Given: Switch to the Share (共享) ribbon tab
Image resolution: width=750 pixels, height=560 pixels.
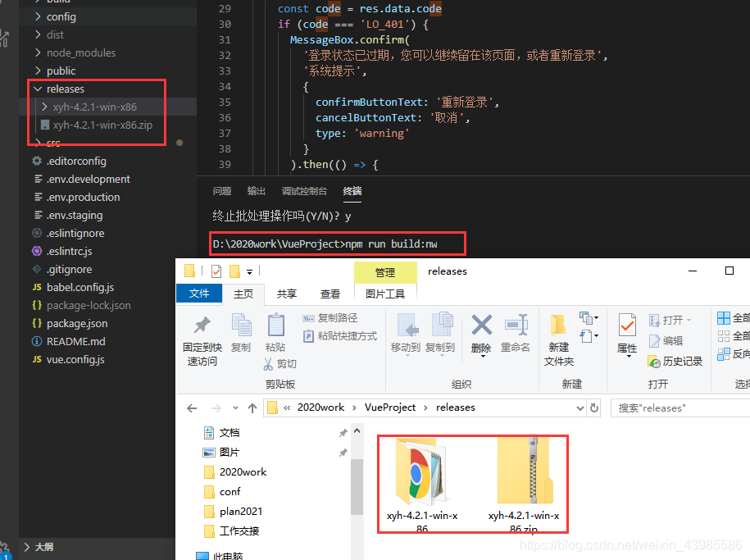Looking at the screenshot, I should [x=287, y=294].
